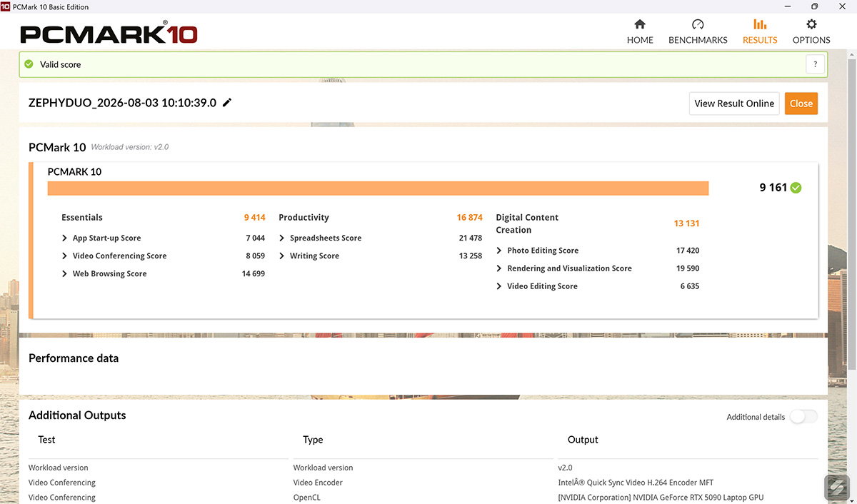Click the Digital Content Creation heading
857x504 pixels.
[527, 223]
